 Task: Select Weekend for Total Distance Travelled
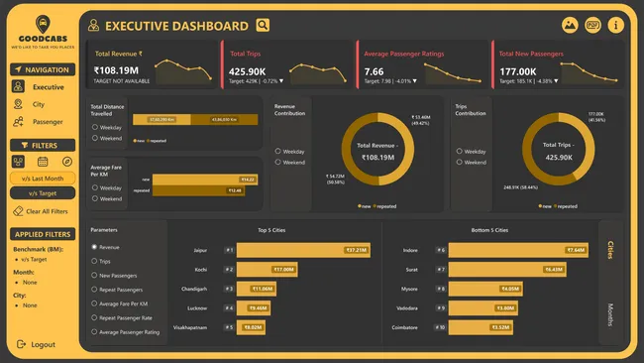[x=95, y=138]
